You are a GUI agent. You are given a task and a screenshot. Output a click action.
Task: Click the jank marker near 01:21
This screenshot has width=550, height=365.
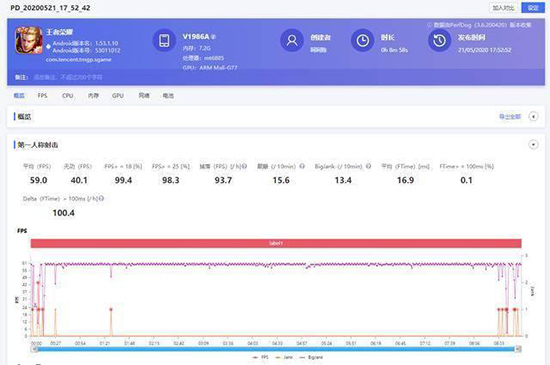click(111, 309)
